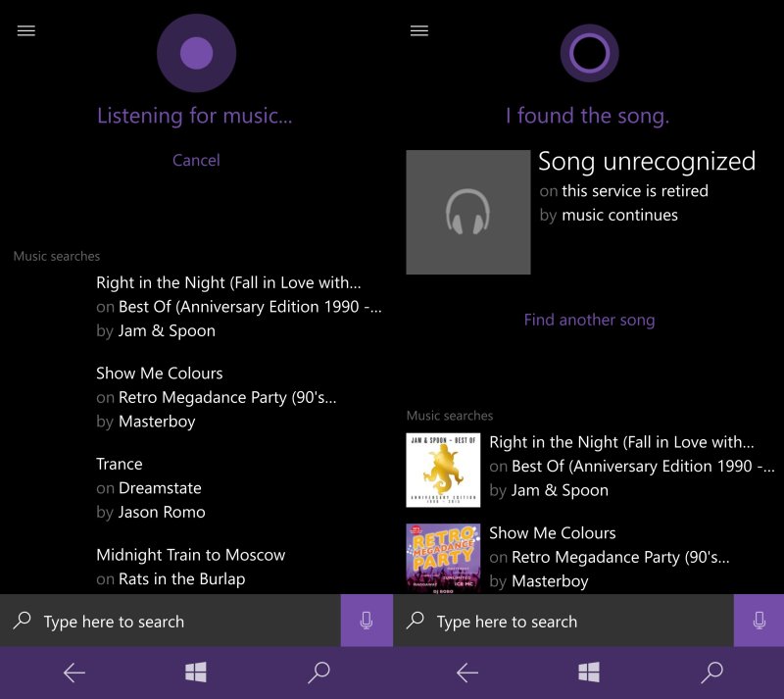Tap Windows Start button on right phone
This screenshot has width=784, height=699.
click(x=589, y=672)
